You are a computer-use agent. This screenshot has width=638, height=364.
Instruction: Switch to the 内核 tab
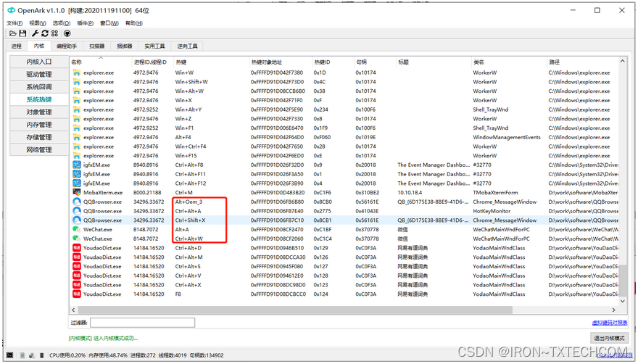coord(39,46)
